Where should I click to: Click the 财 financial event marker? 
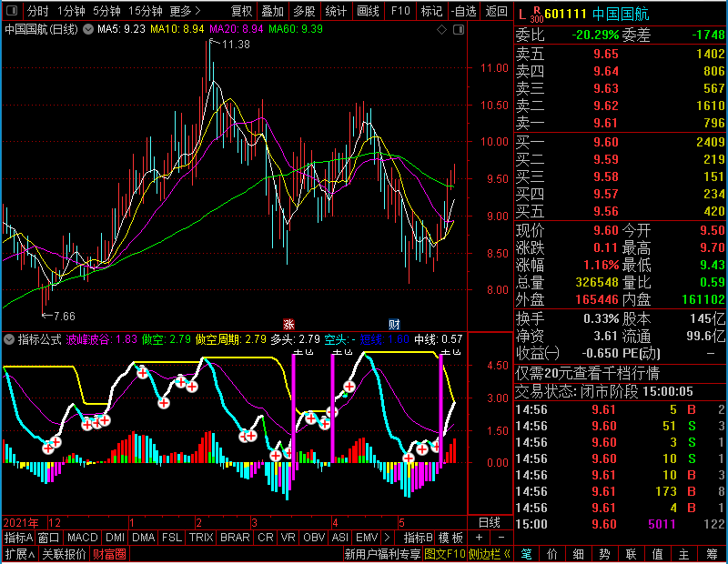click(x=394, y=324)
